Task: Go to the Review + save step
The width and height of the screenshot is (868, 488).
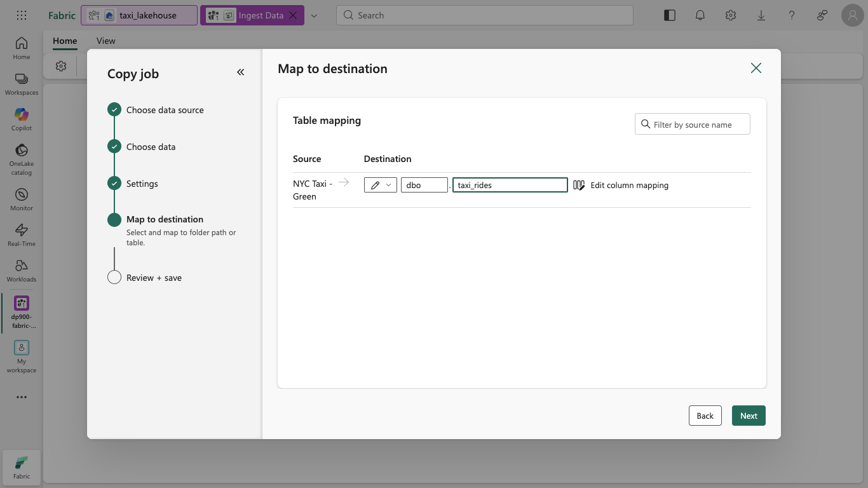Action: (146, 278)
